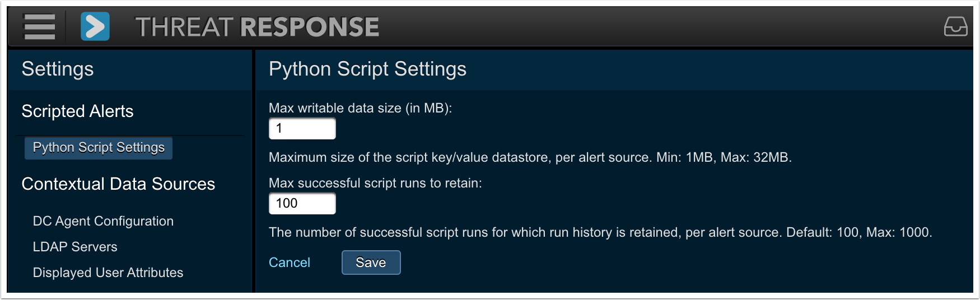Image resolution: width=980 pixels, height=300 pixels.
Task: Focus the Max writable data size field
Action: [302, 129]
